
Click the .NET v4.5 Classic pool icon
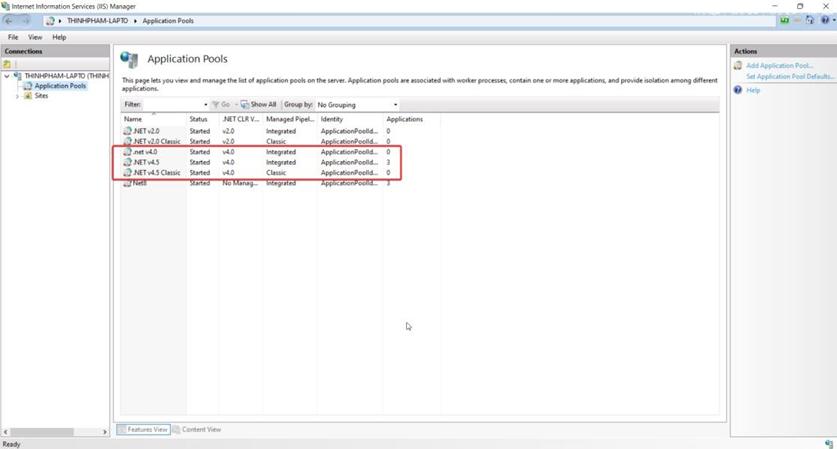127,173
